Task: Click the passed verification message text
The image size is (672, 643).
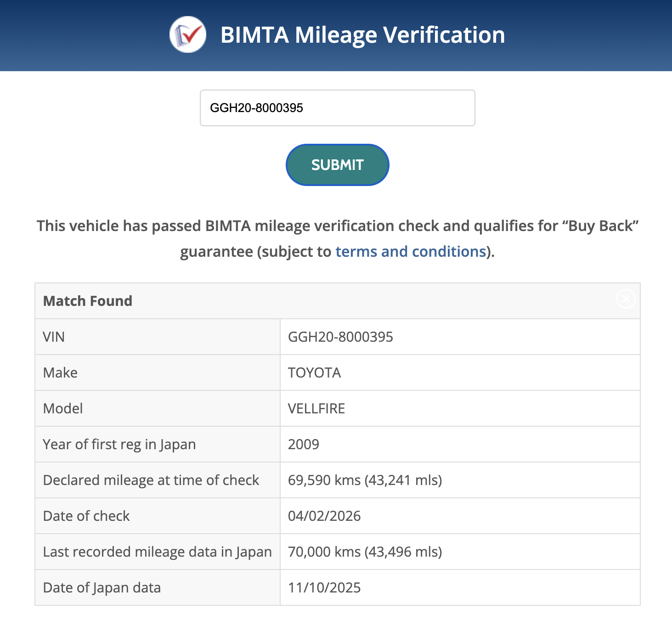Action: click(x=337, y=226)
